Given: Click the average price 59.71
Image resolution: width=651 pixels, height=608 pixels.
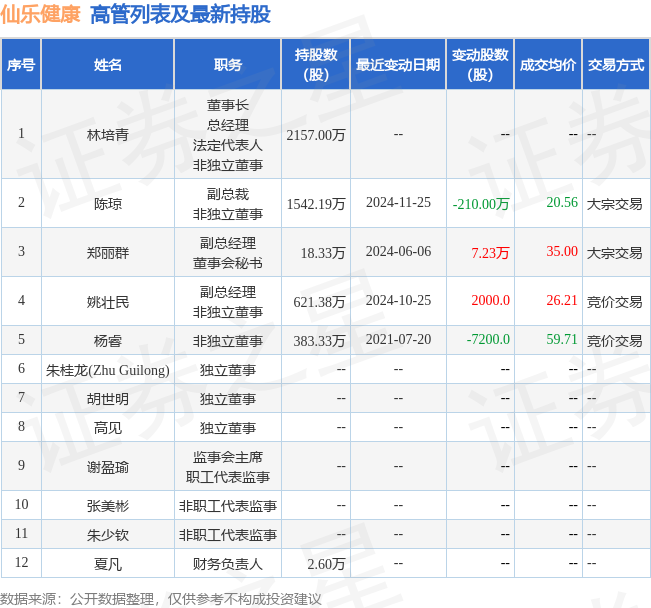Looking at the screenshot, I should 562,339.
